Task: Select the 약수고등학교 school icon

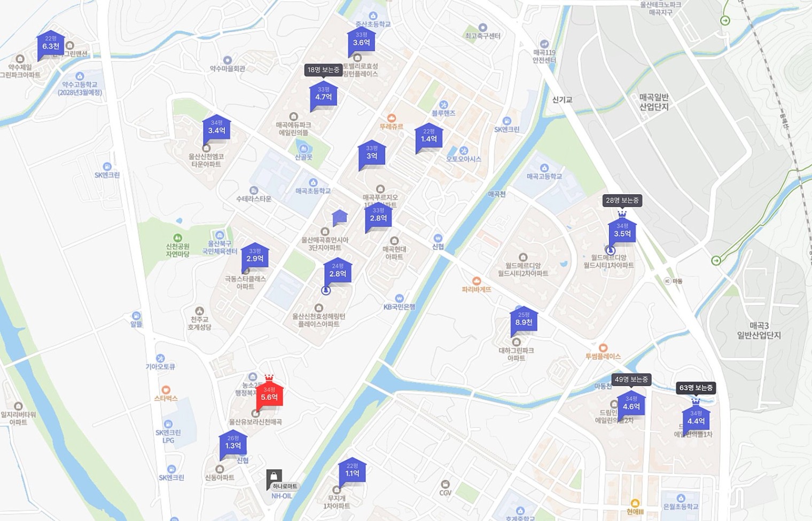Action: pyautogui.click(x=80, y=76)
